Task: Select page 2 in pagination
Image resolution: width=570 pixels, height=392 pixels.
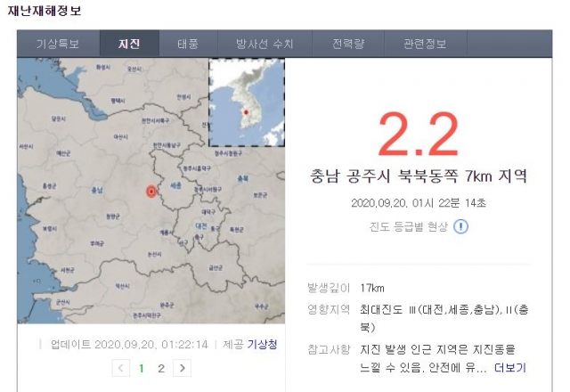Action: (x=161, y=368)
